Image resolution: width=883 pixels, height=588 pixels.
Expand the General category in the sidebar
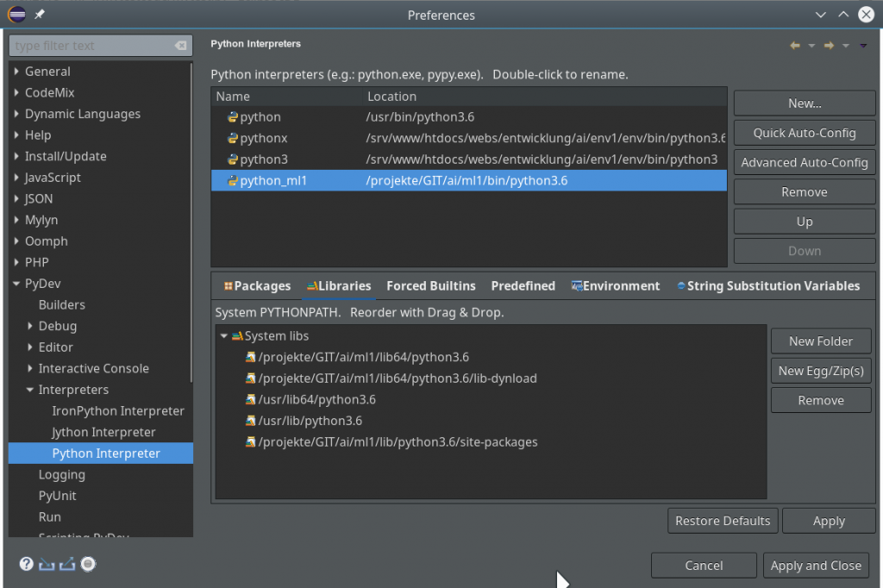17,71
